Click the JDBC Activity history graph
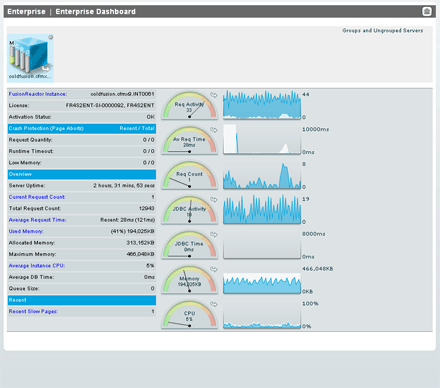This screenshot has width=440, height=388. 262,209
